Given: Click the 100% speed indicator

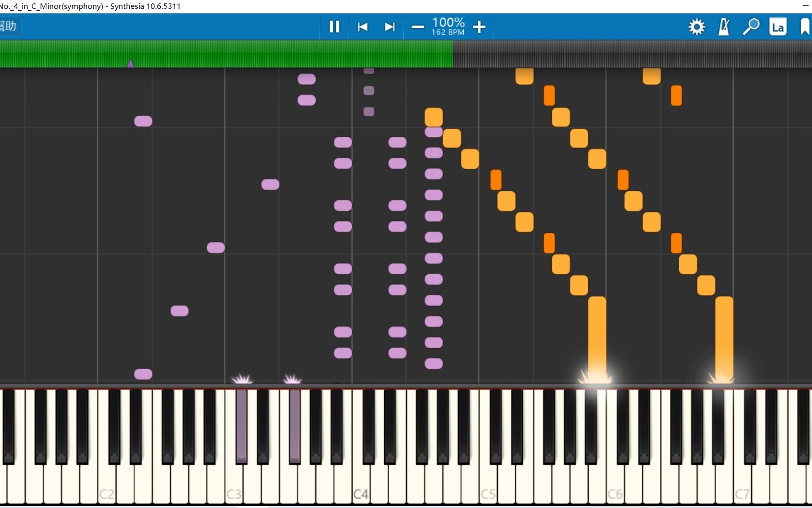Looking at the screenshot, I should click(449, 22).
